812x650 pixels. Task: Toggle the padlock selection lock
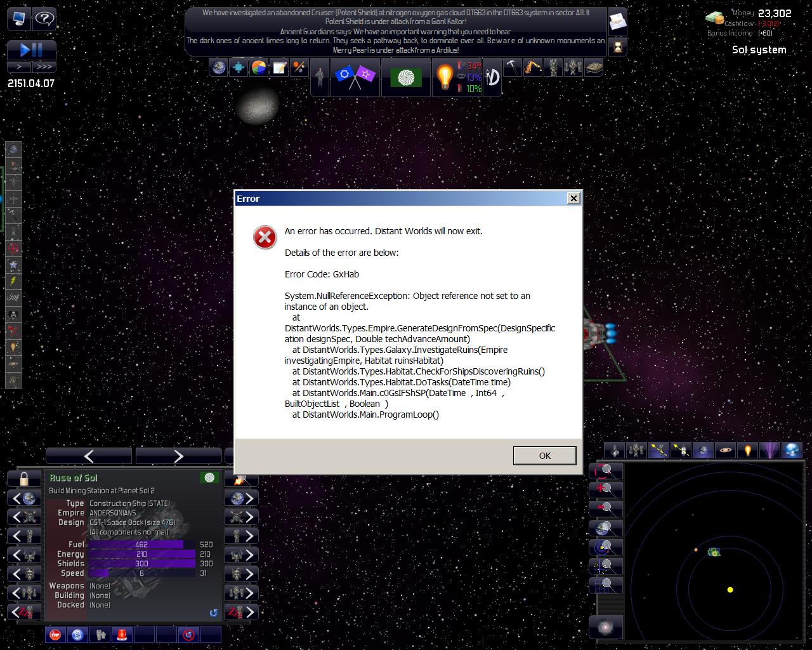pyautogui.click(x=24, y=478)
